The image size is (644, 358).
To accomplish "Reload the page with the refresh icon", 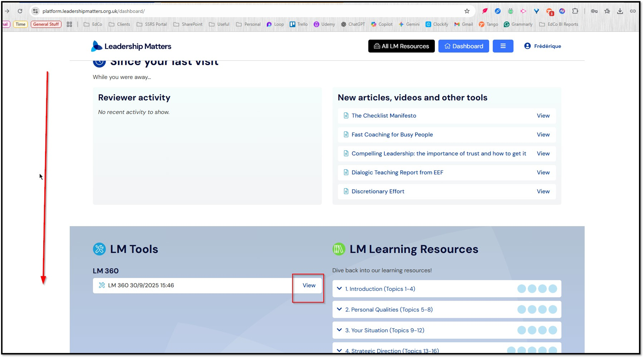I will coord(20,11).
